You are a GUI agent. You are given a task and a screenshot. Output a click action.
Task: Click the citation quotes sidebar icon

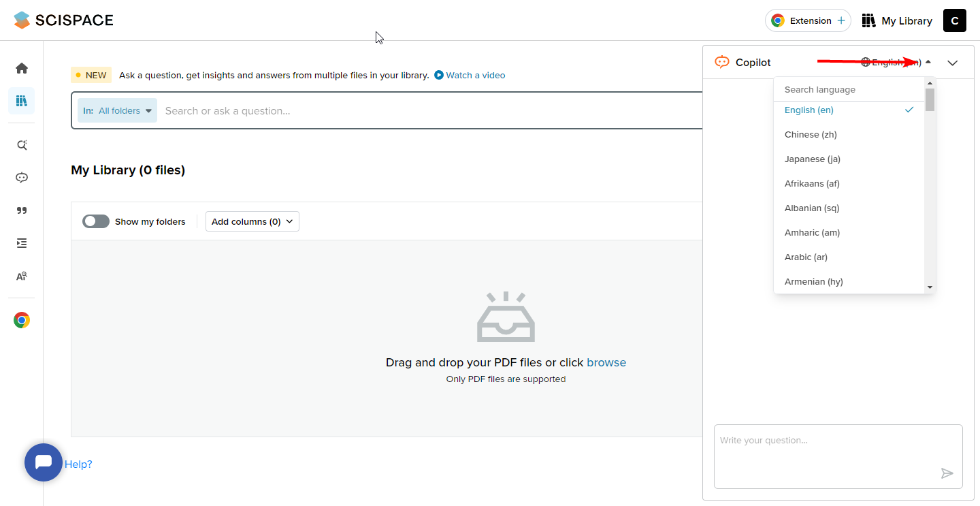click(22, 210)
